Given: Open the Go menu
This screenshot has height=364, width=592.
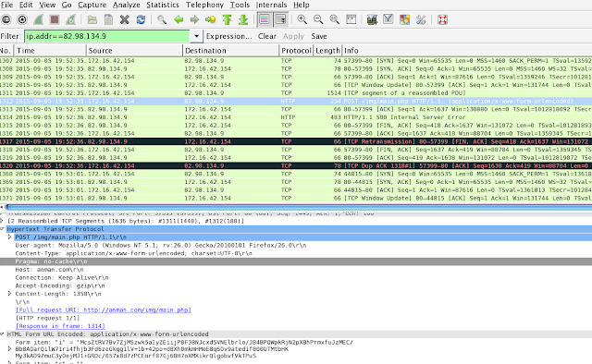Looking at the screenshot, I should [x=67, y=5].
